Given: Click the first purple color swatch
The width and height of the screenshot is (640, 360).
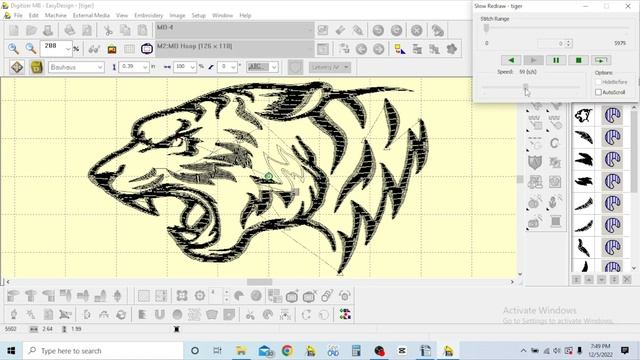Looking at the screenshot, I should tap(612, 116).
